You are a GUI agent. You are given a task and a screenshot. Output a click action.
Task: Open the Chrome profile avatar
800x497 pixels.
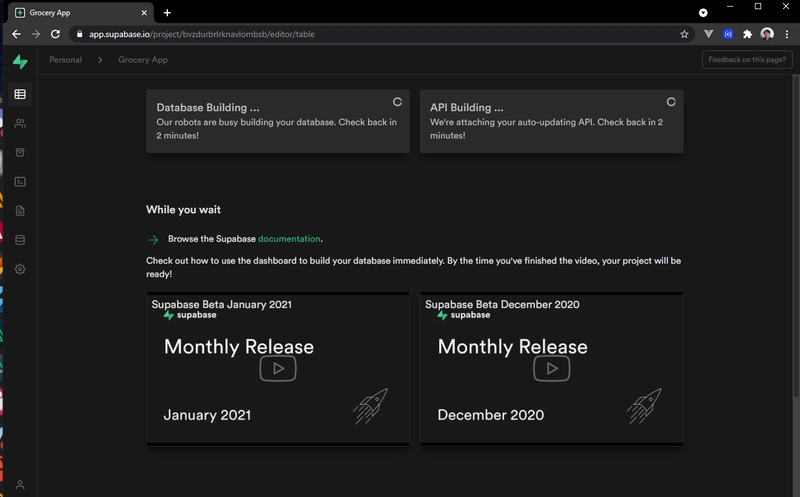[x=767, y=34]
